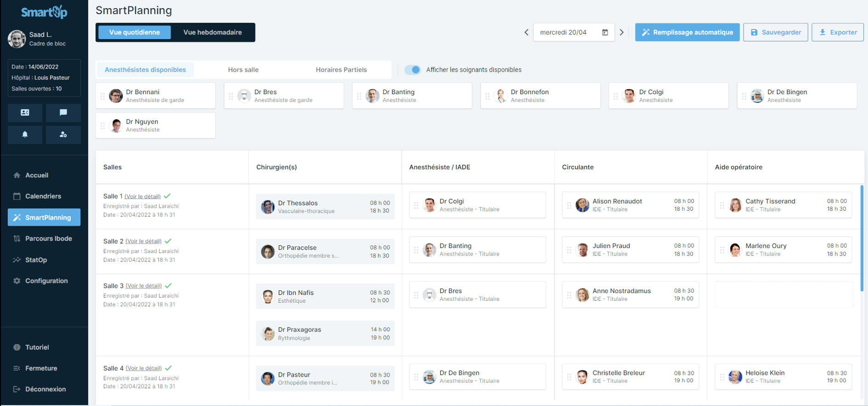Click Remplissage automatique button

687,32
